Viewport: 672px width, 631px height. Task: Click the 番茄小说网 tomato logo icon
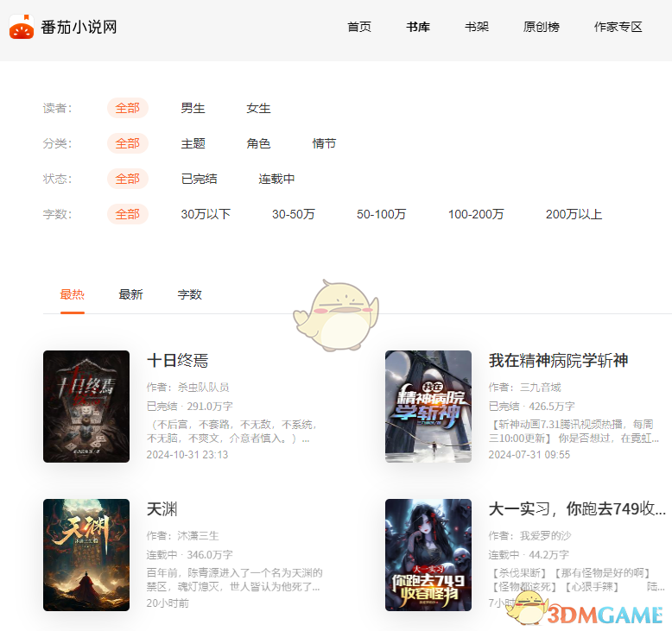pyautogui.click(x=21, y=28)
